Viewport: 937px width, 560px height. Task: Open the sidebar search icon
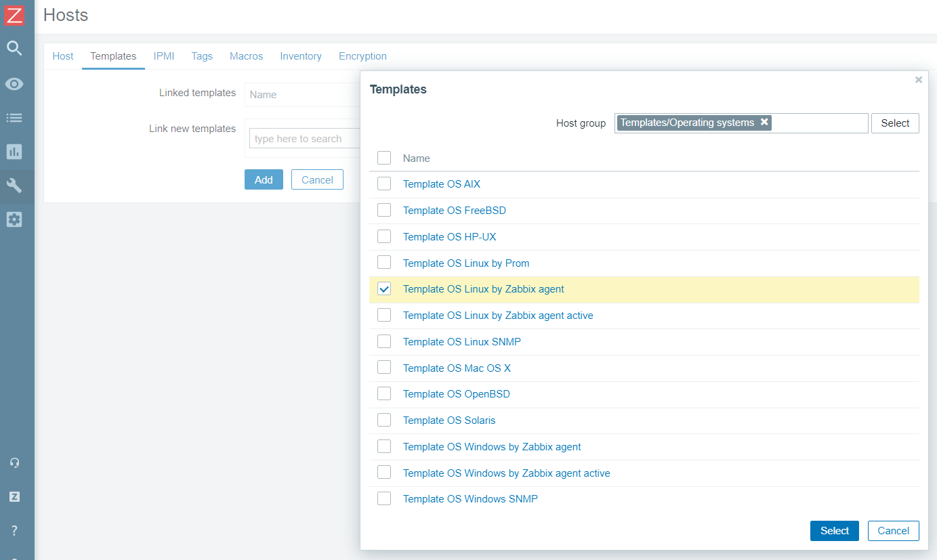tap(14, 48)
